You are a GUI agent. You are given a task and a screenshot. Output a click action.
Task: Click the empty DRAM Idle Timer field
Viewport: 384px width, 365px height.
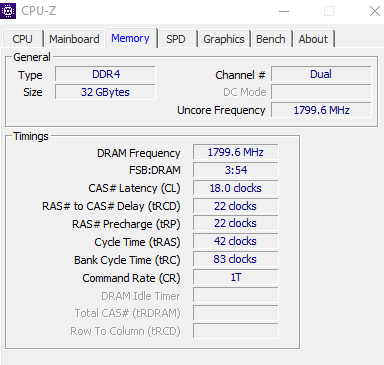235,295
